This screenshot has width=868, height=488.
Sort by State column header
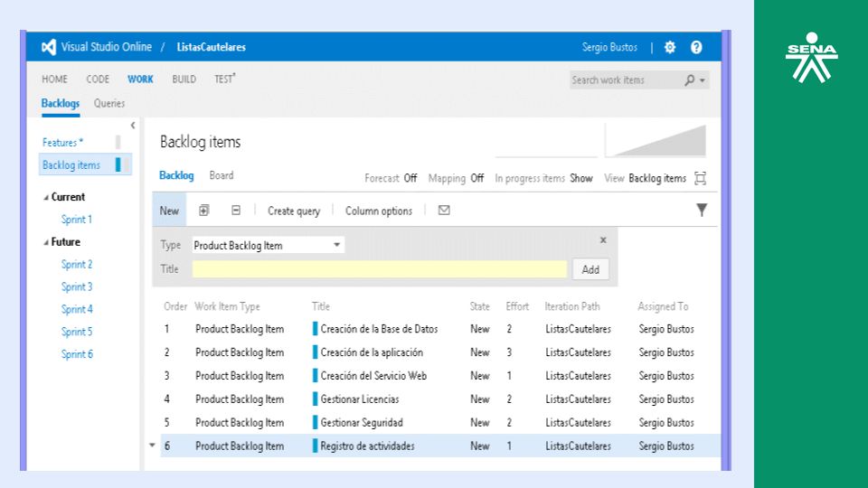[x=479, y=306]
